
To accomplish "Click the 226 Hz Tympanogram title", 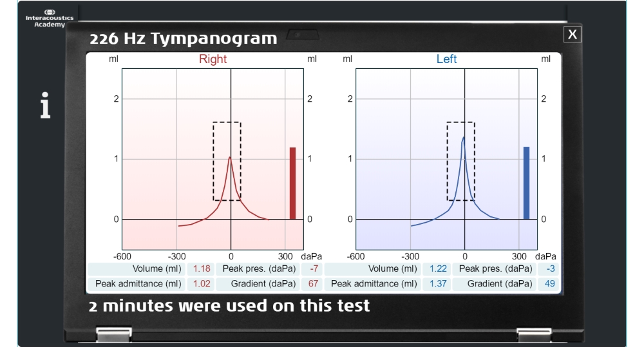I will coord(183,39).
